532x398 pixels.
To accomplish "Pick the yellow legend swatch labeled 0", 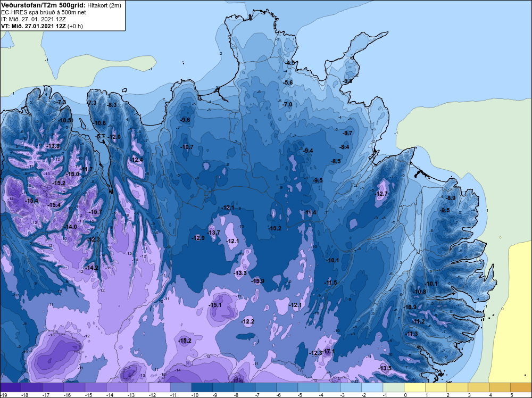I will click(x=414, y=387).
